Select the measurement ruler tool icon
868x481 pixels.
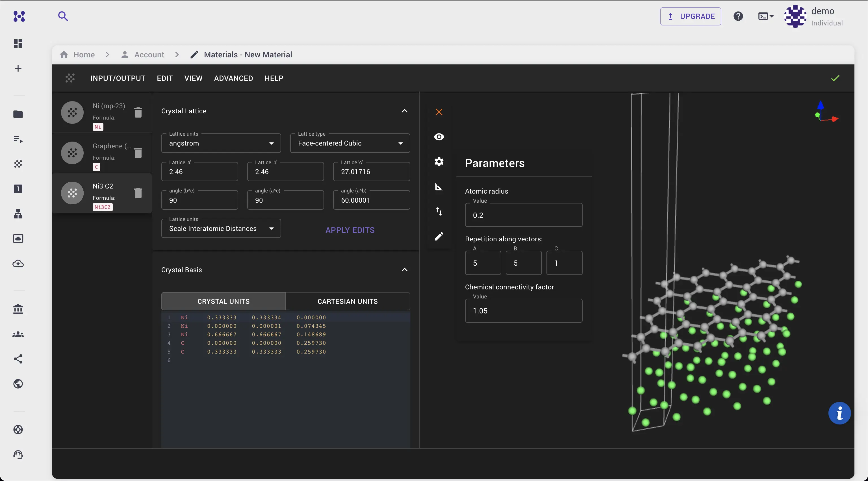439,187
